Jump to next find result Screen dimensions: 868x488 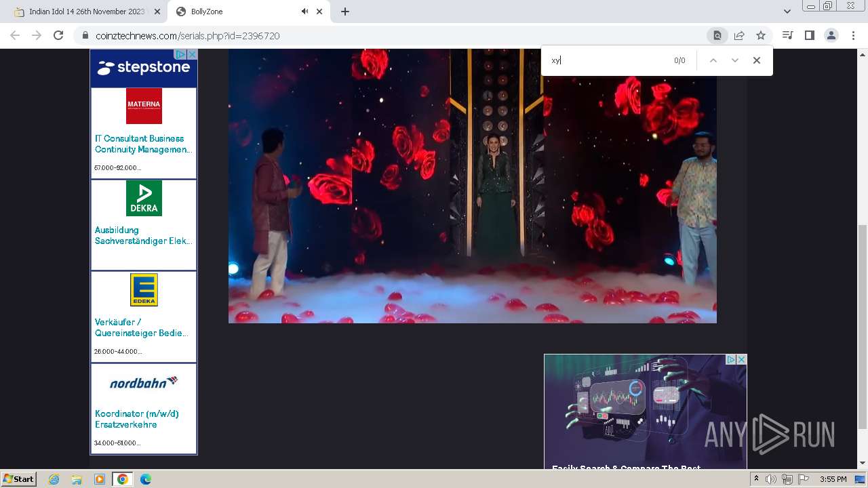point(734,60)
